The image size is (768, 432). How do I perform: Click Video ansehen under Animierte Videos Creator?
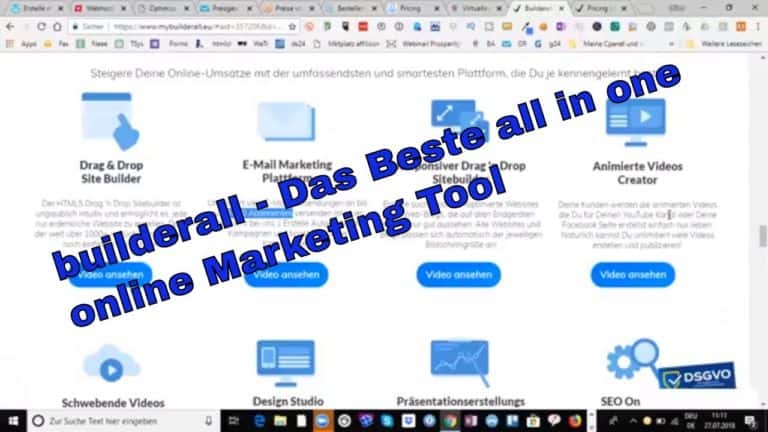tap(633, 275)
